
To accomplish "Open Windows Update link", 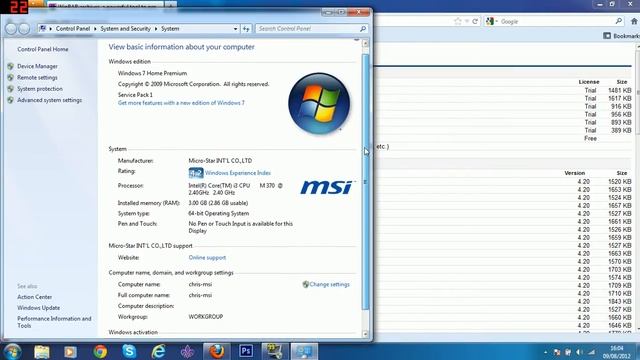I will pos(38,308).
